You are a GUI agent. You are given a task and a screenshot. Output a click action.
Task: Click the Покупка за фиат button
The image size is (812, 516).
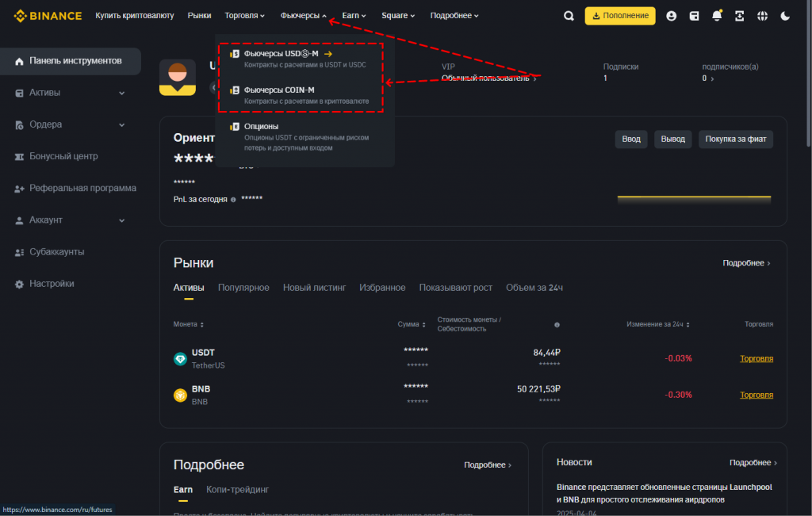[736, 140]
